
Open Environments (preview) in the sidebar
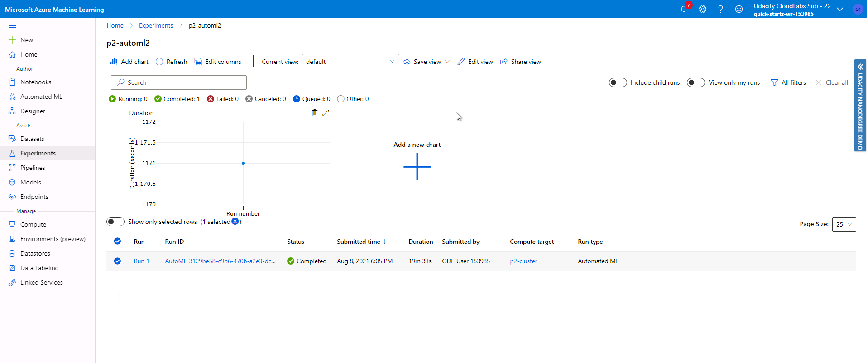tap(53, 239)
